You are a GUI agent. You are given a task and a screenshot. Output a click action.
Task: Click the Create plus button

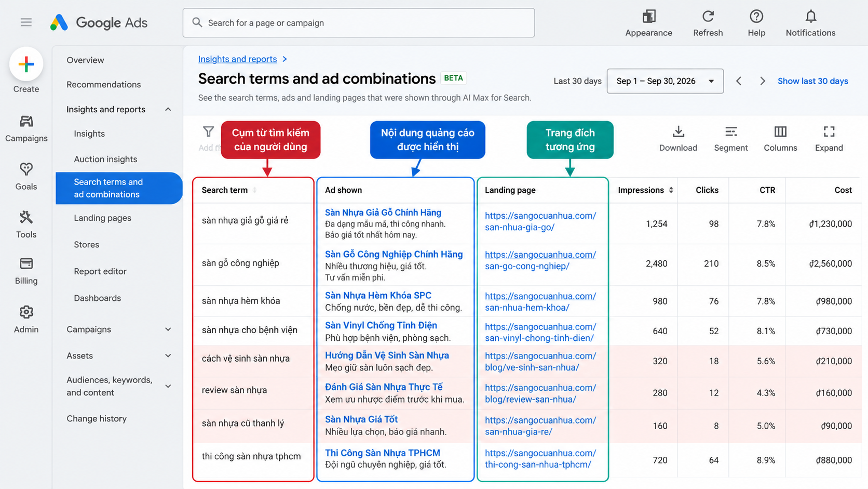tap(26, 64)
